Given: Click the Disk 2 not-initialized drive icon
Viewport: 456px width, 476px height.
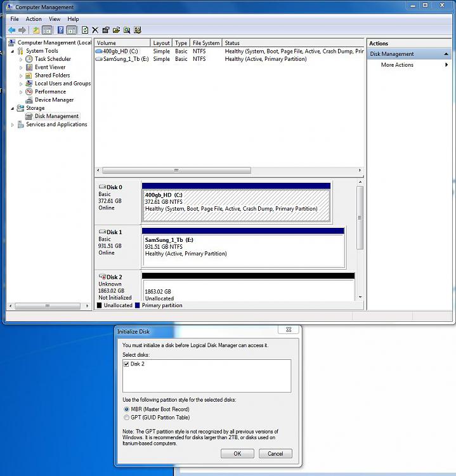Looking at the screenshot, I should (x=102, y=277).
